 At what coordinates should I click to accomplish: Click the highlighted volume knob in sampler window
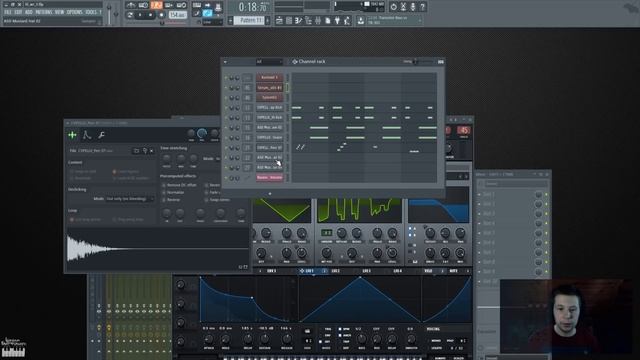coord(202,133)
